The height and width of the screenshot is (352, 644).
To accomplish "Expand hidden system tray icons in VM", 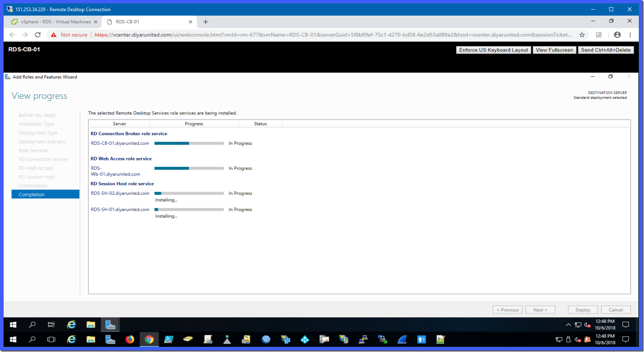I will [x=568, y=325].
